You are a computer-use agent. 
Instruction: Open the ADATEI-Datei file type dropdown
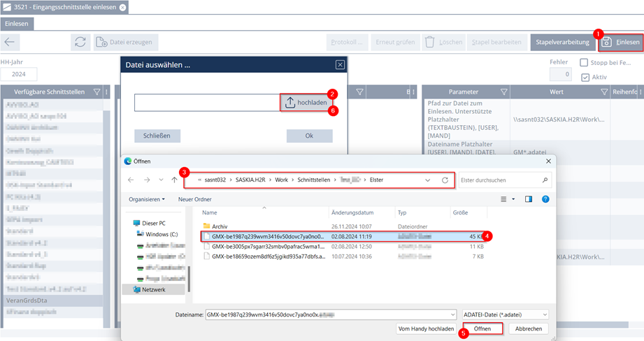click(506, 315)
